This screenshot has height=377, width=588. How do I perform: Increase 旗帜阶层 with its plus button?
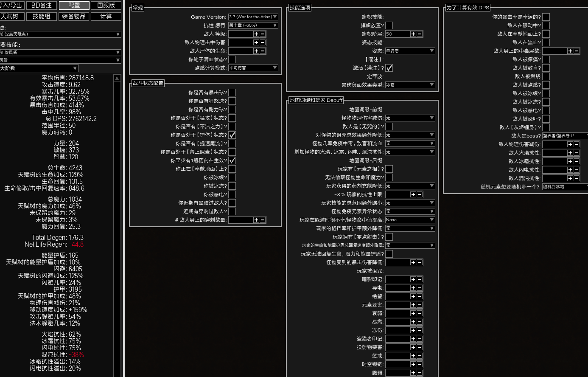[413, 34]
